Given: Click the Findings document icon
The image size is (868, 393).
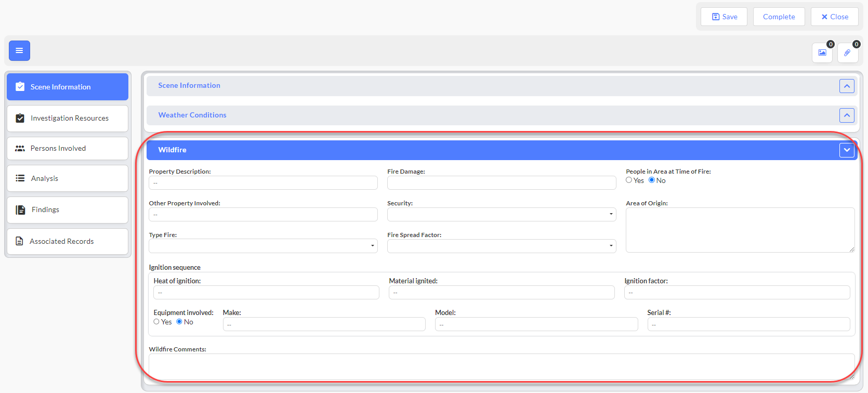Looking at the screenshot, I should click(20, 210).
